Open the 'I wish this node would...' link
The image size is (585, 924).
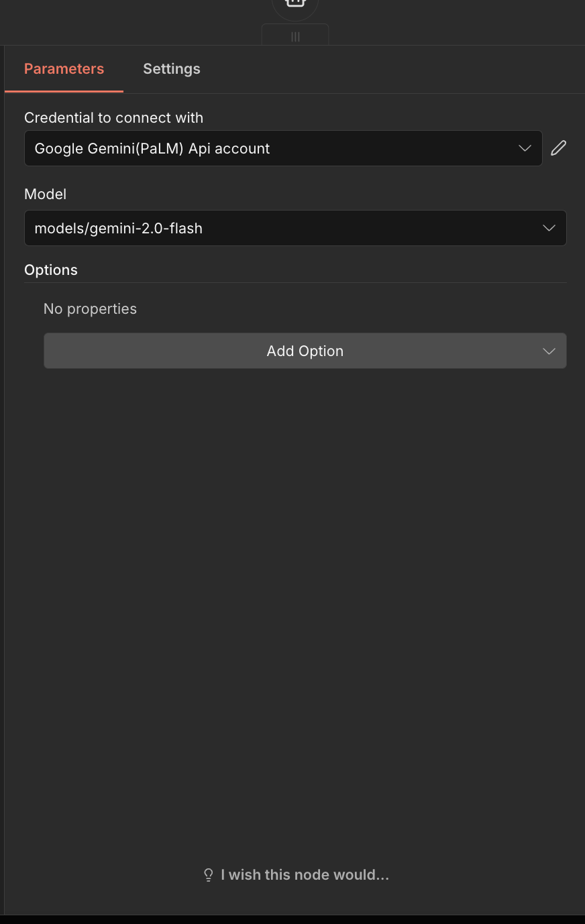(x=305, y=875)
